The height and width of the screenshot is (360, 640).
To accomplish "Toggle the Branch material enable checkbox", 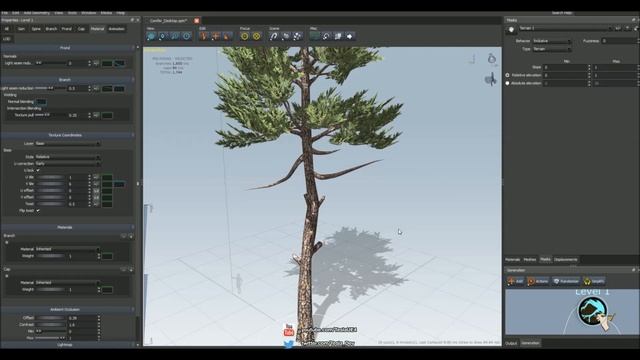I will pyautogui.click(x=7, y=242).
